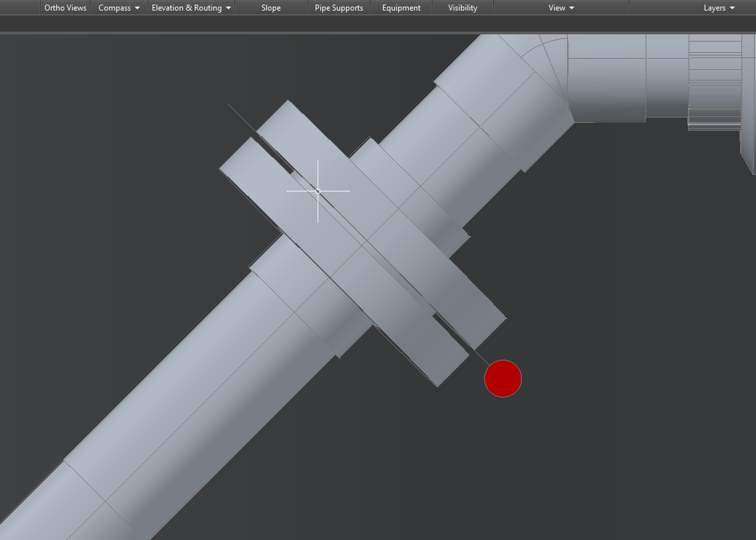This screenshot has width=756, height=540.
Task: Toggle Pipe Supports visibility
Action: 339,7
